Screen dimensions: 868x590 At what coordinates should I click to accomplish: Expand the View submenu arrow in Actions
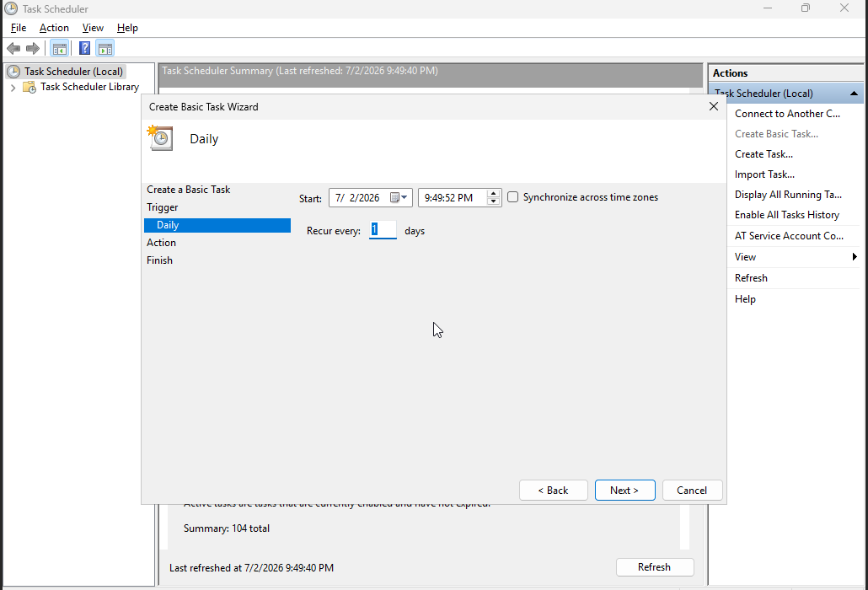(x=855, y=257)
